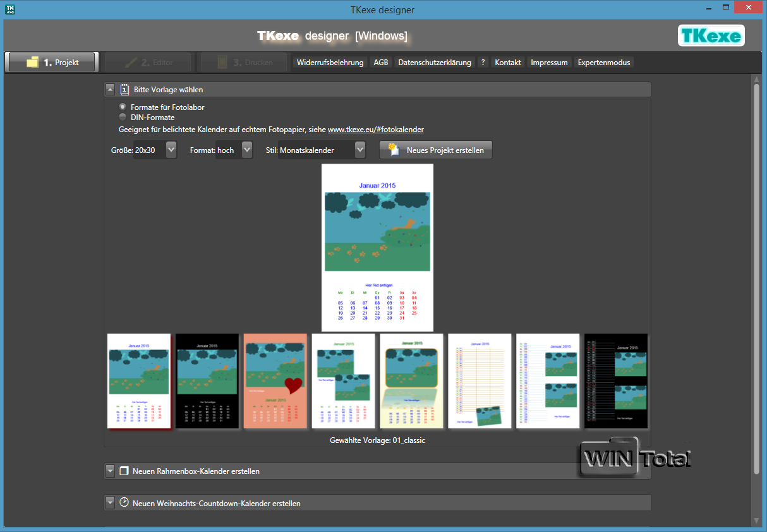Choose the salmon template with red heart
This screenshot has width=767, height=532.
pyautogui.click(x=275, y=381)
